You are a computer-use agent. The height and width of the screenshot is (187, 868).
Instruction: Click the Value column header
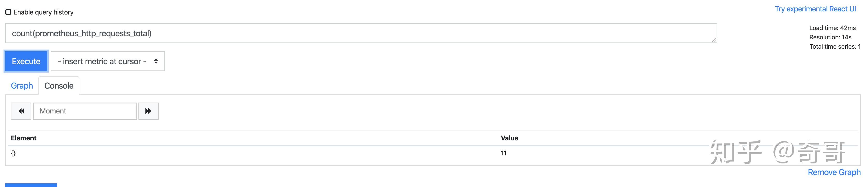coord(509,138)
